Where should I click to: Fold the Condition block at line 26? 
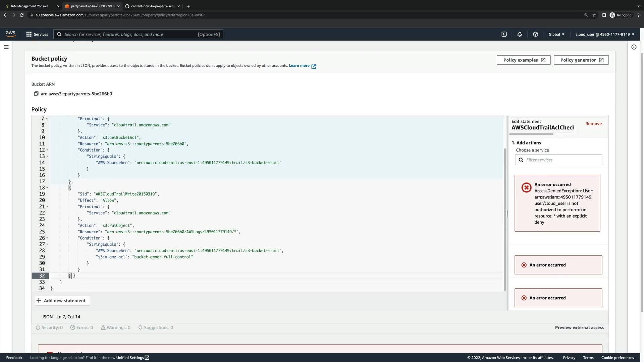point(47,238)
